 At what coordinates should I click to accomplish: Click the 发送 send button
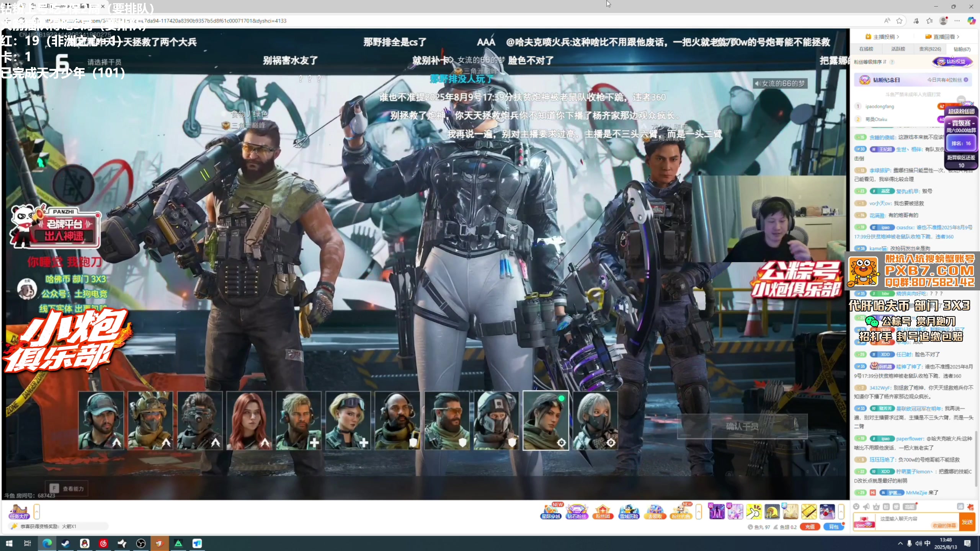point(967,522)
